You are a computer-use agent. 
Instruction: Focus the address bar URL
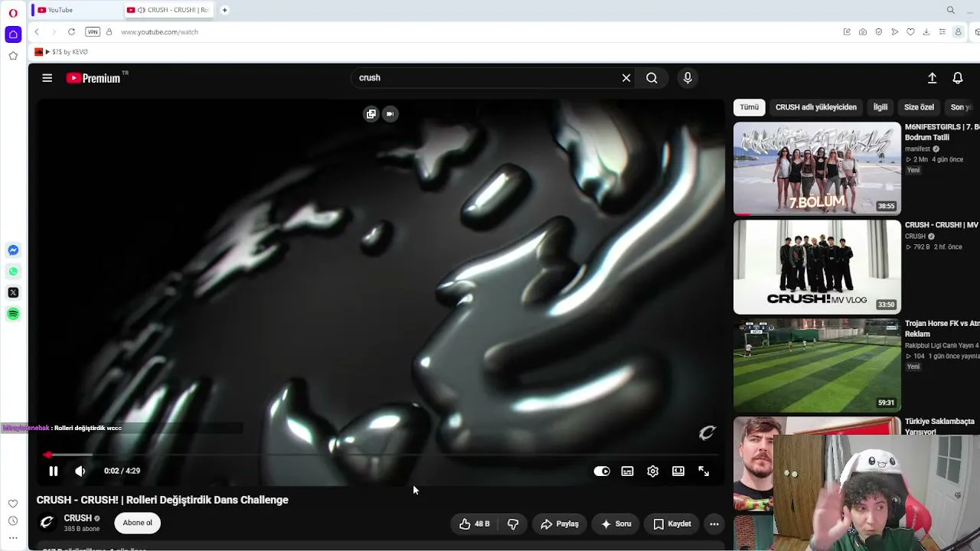(x=159, y=32)
